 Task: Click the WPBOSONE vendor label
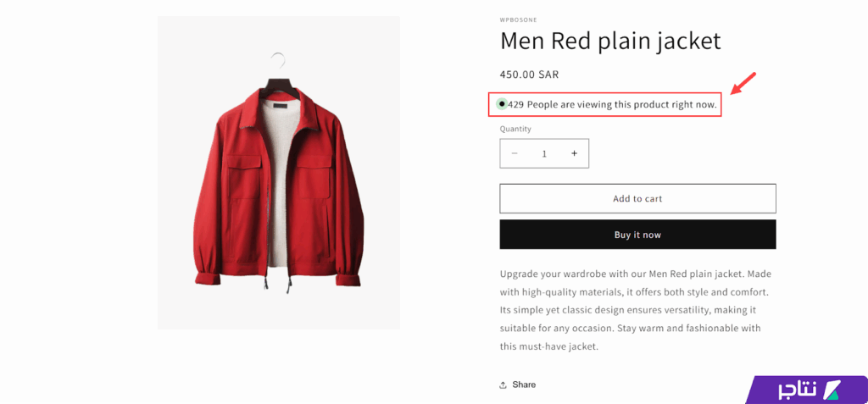pyautogui.click(x=518, y=19)
